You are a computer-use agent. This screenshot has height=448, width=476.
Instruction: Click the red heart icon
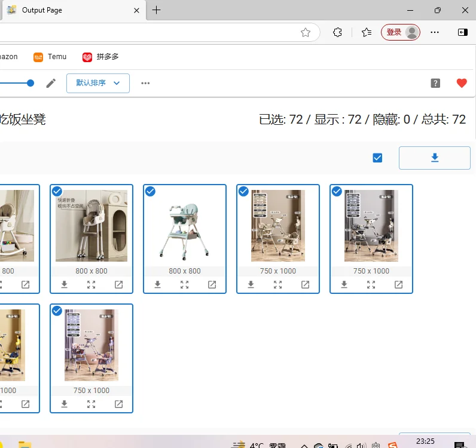click(462, 83)
